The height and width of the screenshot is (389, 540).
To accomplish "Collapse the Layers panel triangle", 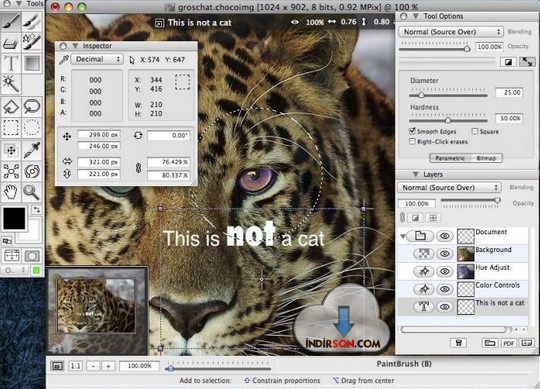I will point(416,174).
